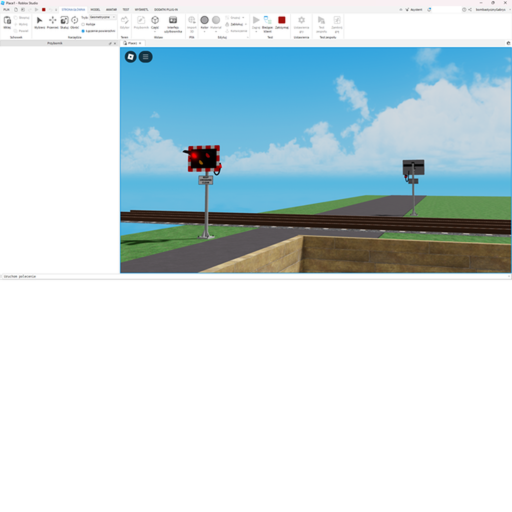
Task: Click the red Zatrzymaj stop button
Action: pyautogui.click(x=282, y=22)
